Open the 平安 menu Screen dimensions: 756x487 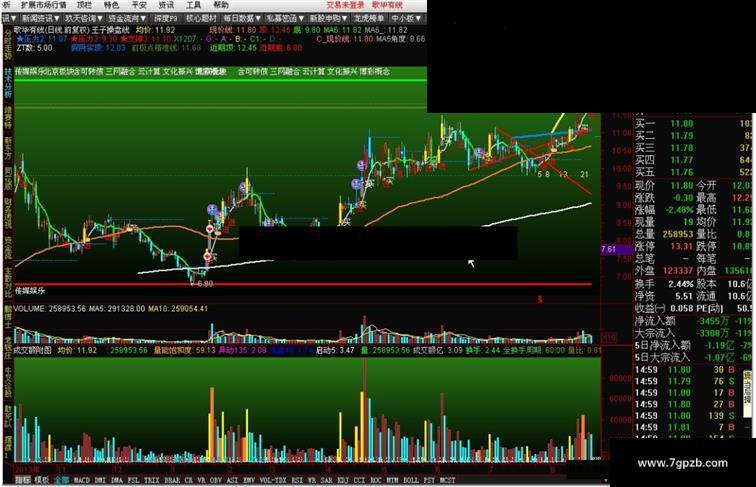pos(139,5)
